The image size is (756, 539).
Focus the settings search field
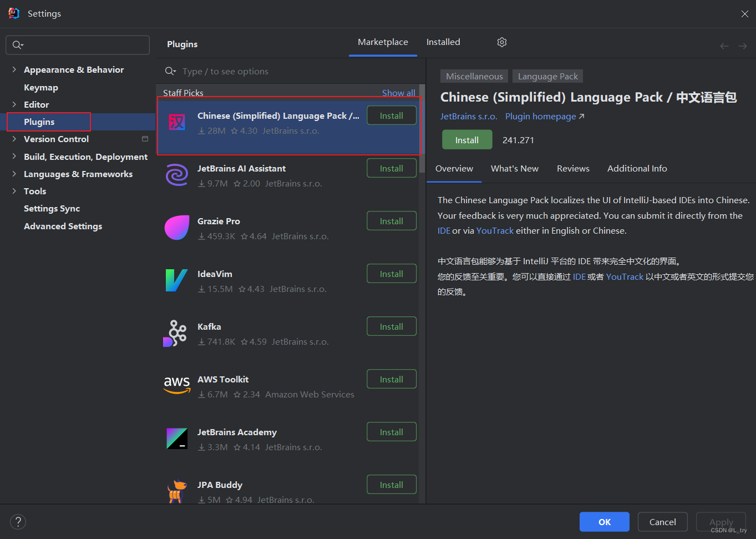coord(78,45)
